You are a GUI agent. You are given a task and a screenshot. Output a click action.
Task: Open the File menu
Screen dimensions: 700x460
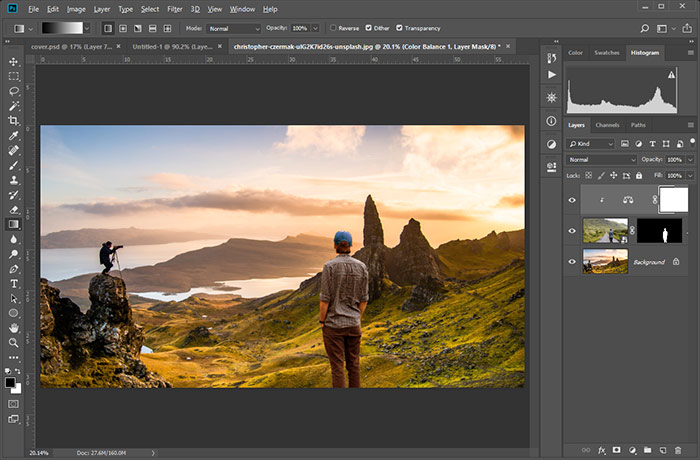33,9
